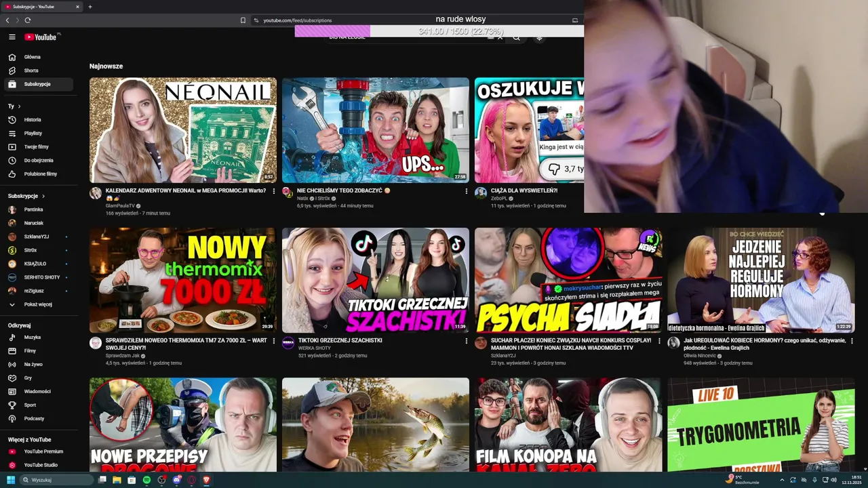
Task: Play the NOWY thermomix 7000 ZŁ thumbnail
Action: point(183,280)
